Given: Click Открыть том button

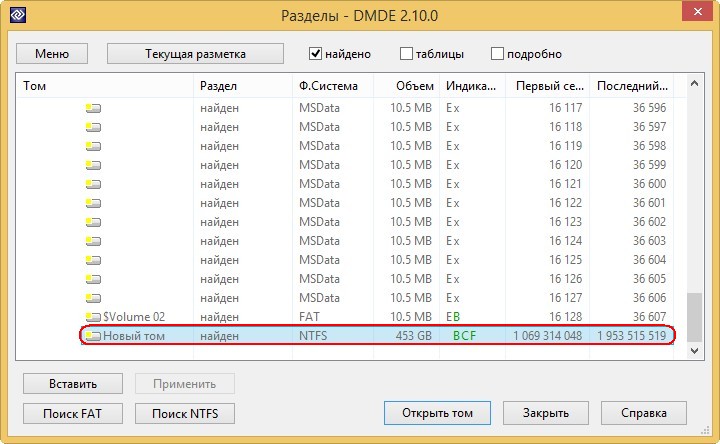Looking at the screenshot, I should tap(437, 413).
